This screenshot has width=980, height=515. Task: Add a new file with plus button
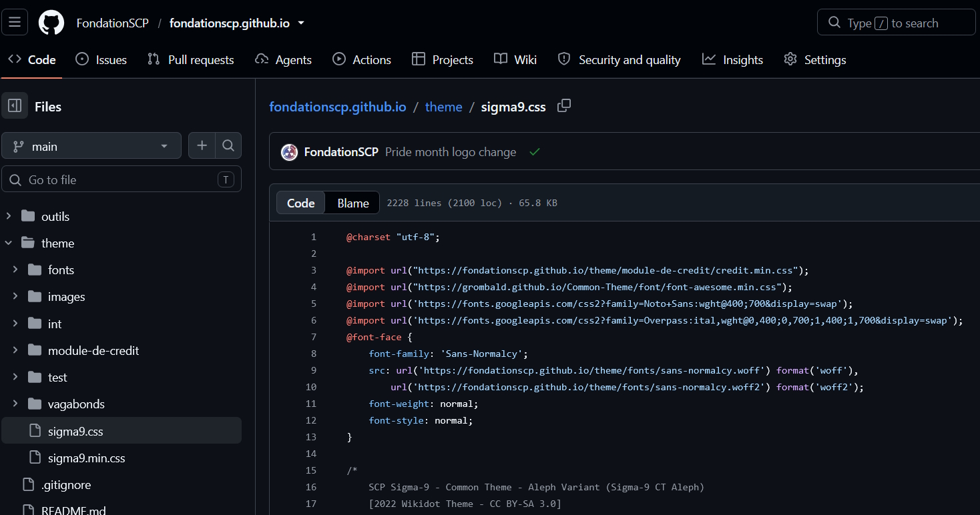(202, 145)
